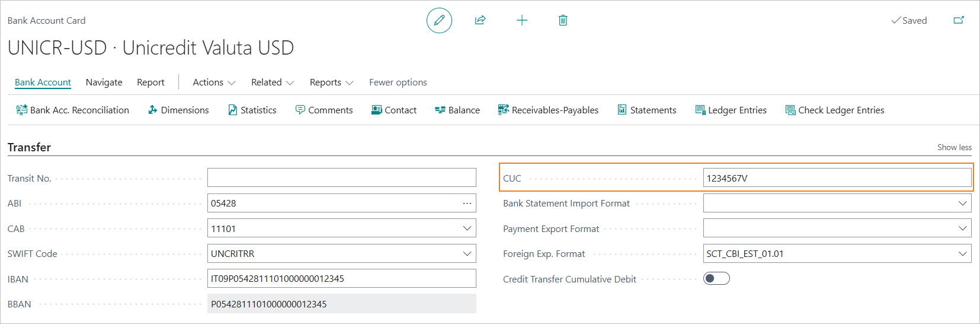The height and width of the screenshot is (324, 980).
Task: Click the Statements icon
Action: [x=622, y=110]
